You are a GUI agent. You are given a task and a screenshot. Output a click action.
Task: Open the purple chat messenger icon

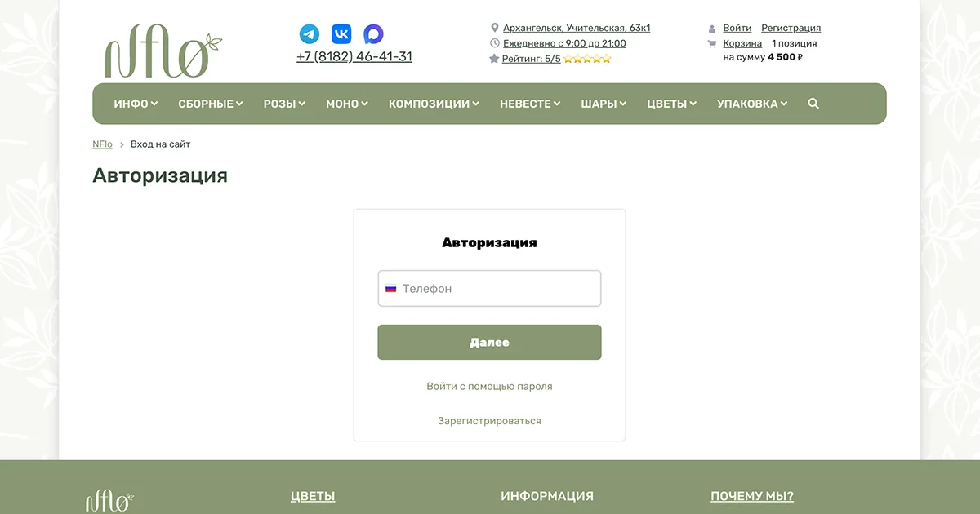click(x=373, y=34)
